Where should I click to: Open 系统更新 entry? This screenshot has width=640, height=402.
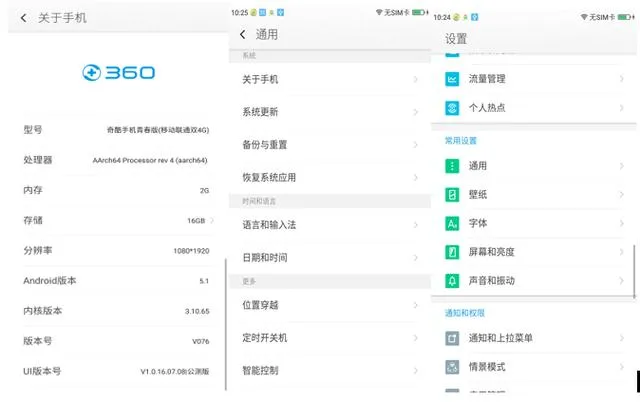point(330,112)
